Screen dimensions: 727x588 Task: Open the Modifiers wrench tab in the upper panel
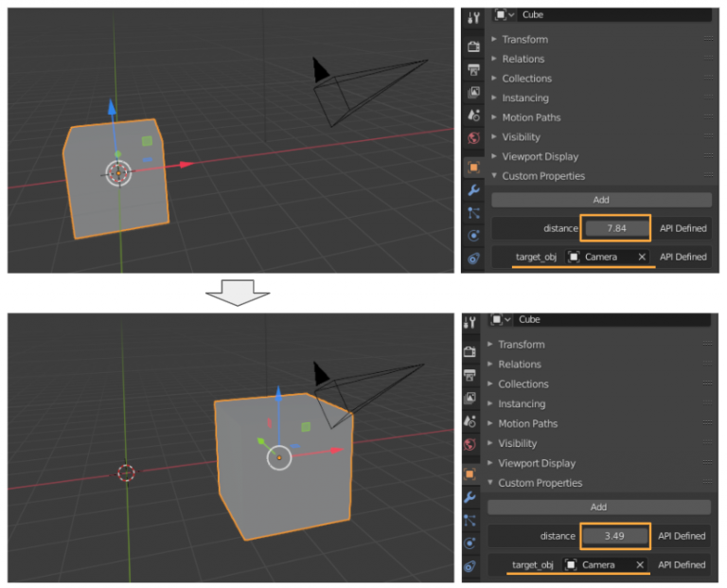click(x=473, y=189)
